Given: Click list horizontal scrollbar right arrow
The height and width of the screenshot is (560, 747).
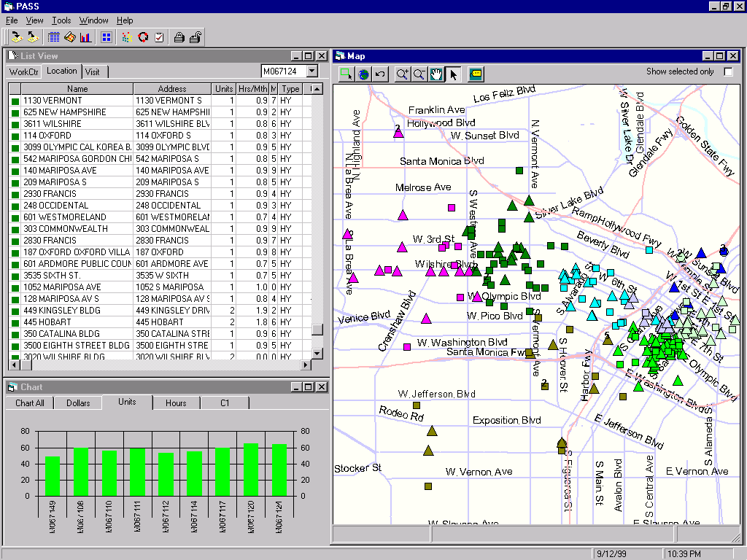Looking at the screenshot, I should 306,365.
